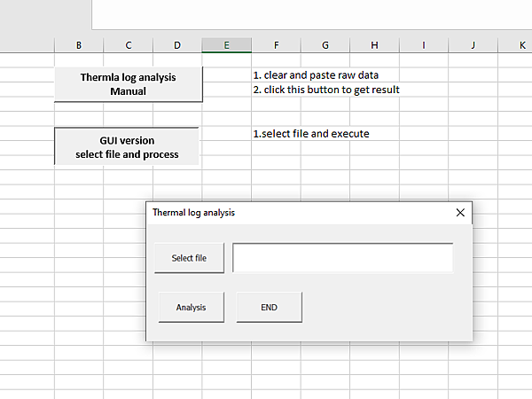Select column C header

129,45
